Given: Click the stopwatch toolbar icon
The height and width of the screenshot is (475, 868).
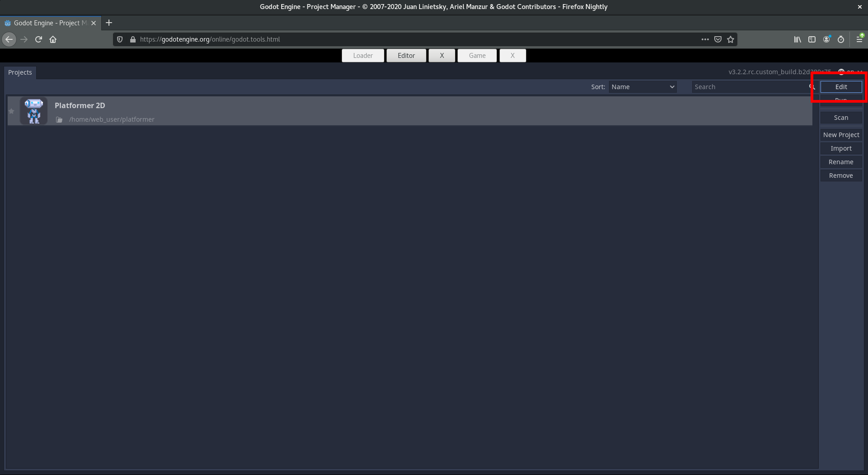Looking at the screenshot, I should pos(841,39).
